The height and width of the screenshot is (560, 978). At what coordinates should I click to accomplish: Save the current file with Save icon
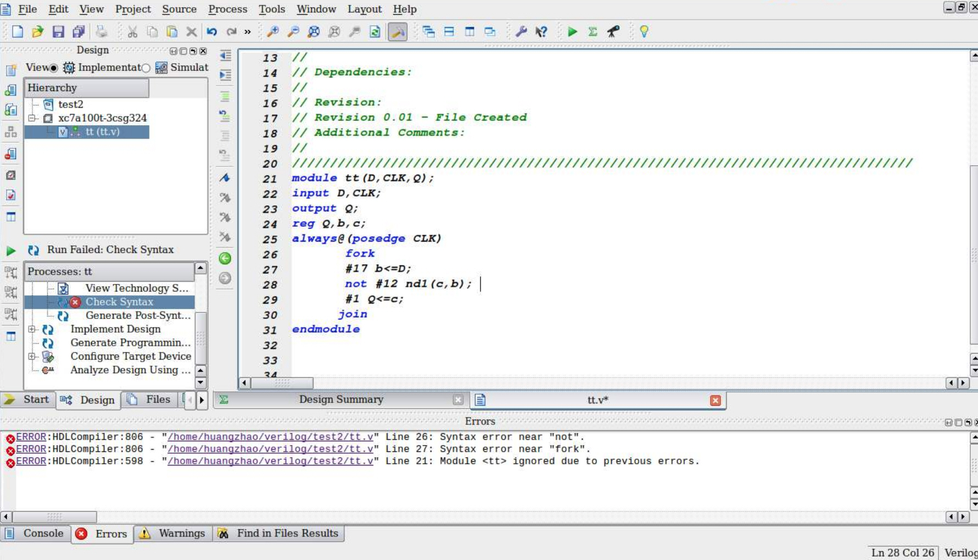(x=58, y=32)
